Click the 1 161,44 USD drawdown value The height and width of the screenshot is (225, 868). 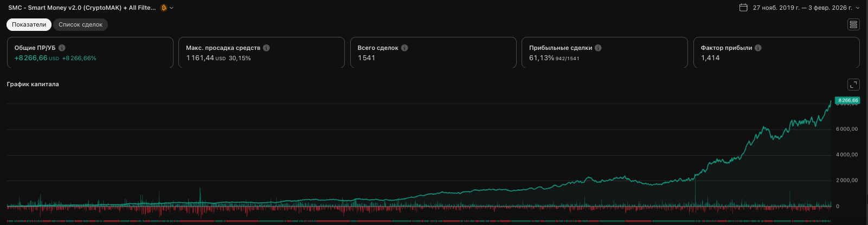click(x=201, y=58)
